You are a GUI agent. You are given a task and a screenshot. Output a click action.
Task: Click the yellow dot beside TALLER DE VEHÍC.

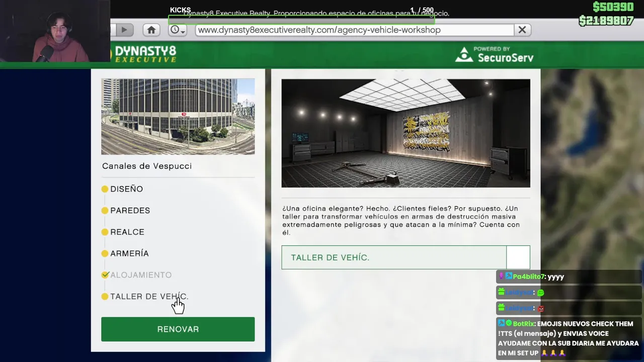point(105,297)
